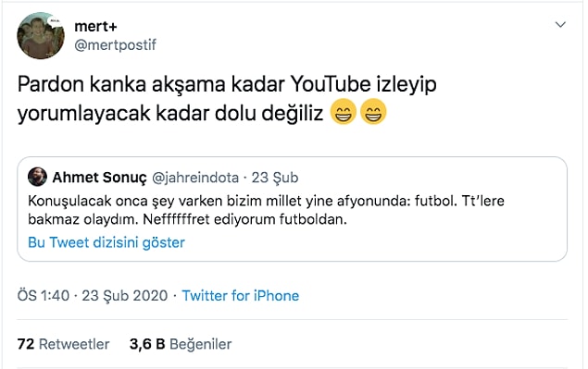Image resolution: width=588 pixels, height=369 pixels.
Task: Click the @jahreindota handle
Action: pyautogui.click(x=195, y=178)
